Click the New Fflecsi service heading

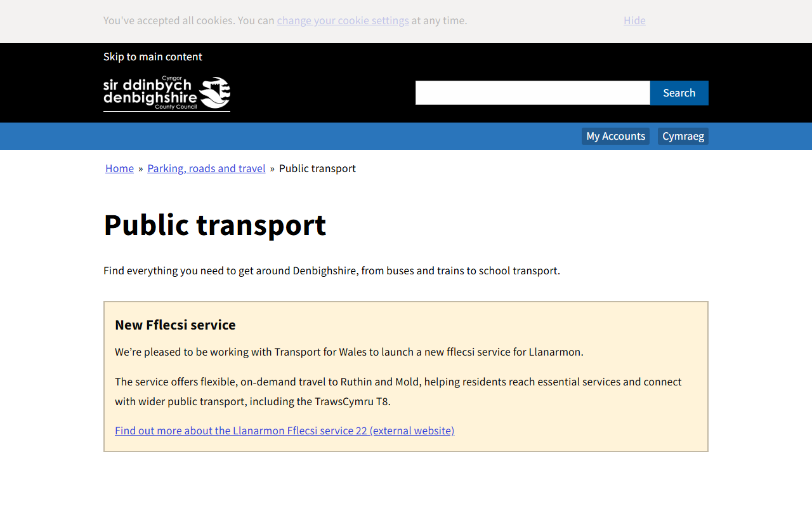point(175,324)
